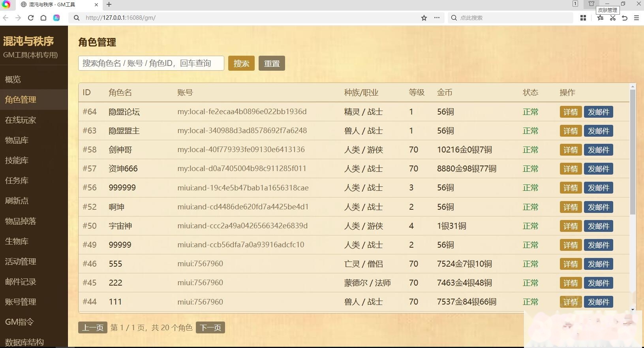The height and width of the screenshot is (348, 644).
Task: Reload the page with the refresh icon
Action: tap(31, 18)
